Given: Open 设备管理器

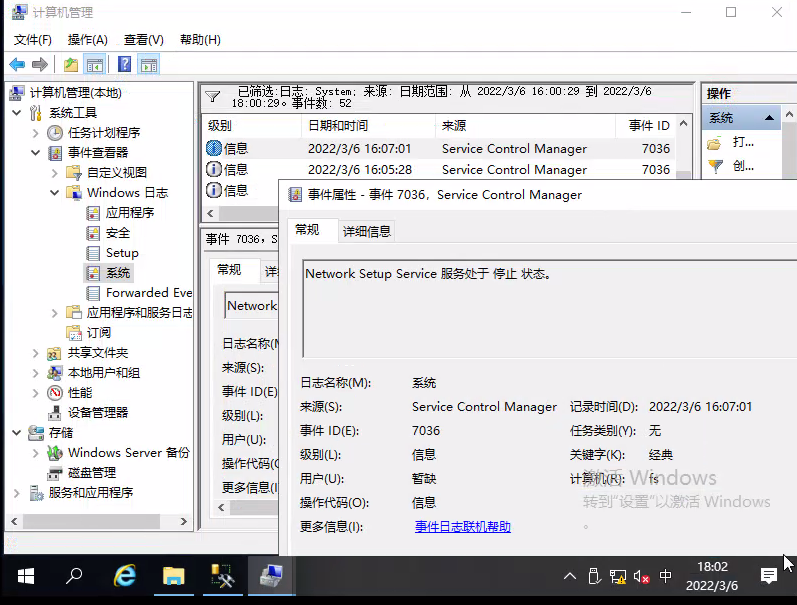Looking at the screenshot, I should point(98,413).
